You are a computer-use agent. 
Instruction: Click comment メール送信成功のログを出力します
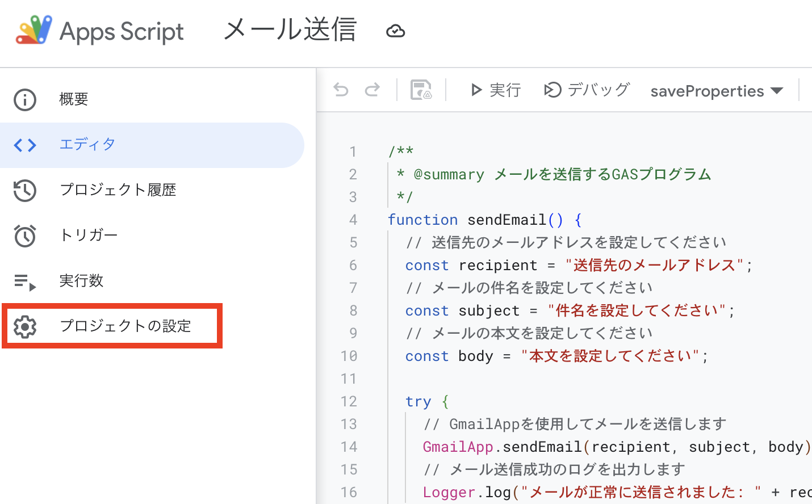[x=555, y=469]
